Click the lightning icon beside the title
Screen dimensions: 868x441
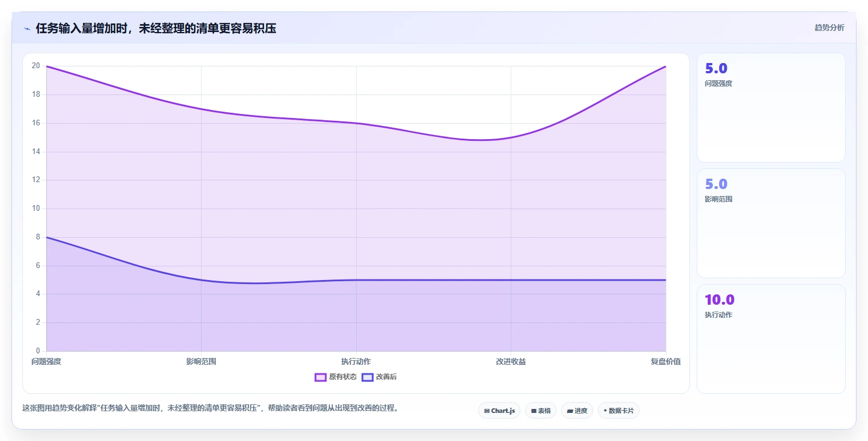(27, 29)
